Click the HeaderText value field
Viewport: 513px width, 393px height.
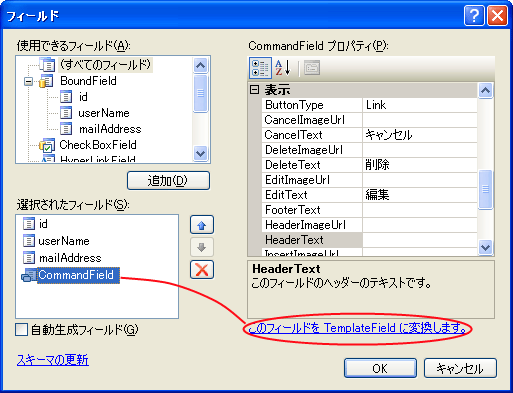(420, 240)
